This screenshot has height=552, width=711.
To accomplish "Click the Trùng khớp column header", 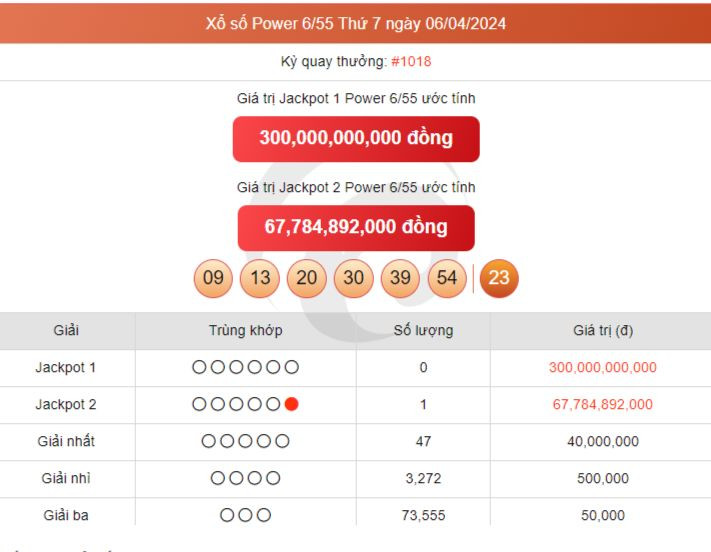I will point(245,330).
